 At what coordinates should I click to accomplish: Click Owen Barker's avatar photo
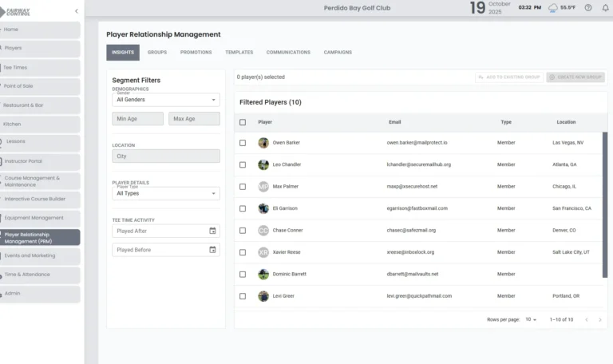coord(263,143)
